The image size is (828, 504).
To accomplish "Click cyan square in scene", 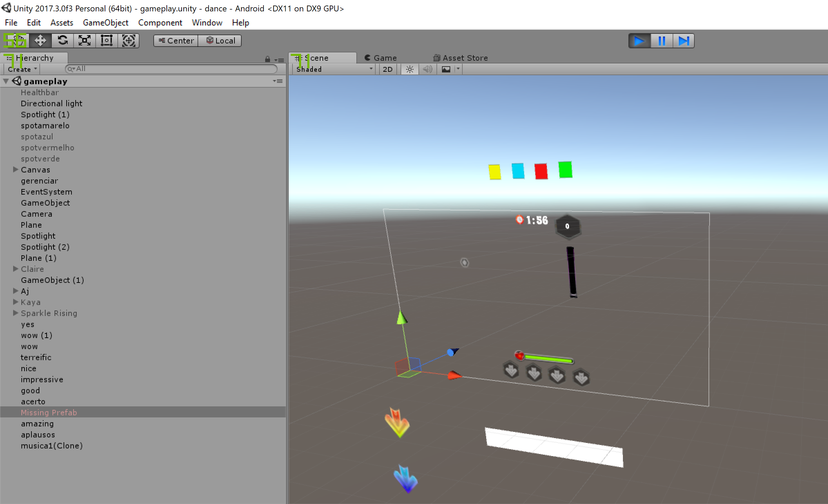I will pos(518,171).
